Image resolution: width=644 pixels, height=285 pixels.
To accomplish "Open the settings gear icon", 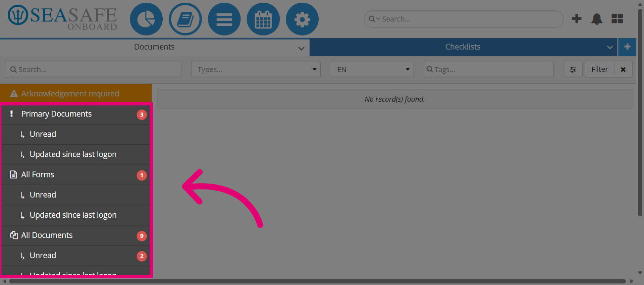I will coord(302,19).
